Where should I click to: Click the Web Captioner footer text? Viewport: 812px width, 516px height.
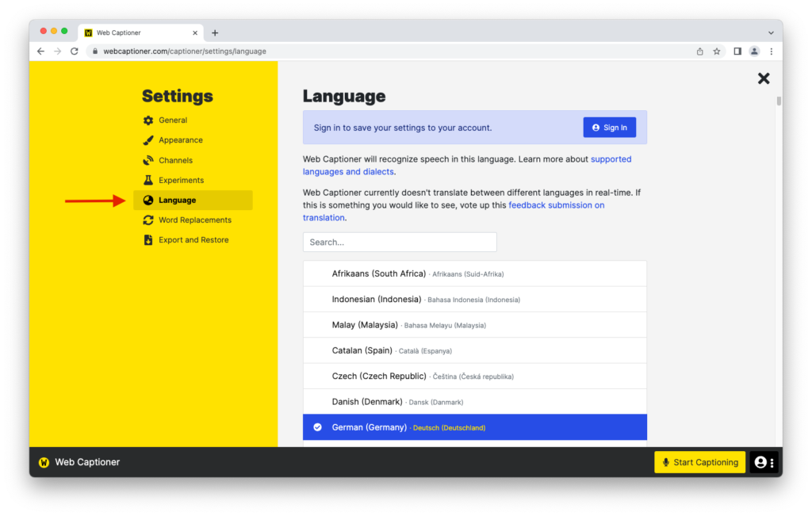click(x=87, y=462)
